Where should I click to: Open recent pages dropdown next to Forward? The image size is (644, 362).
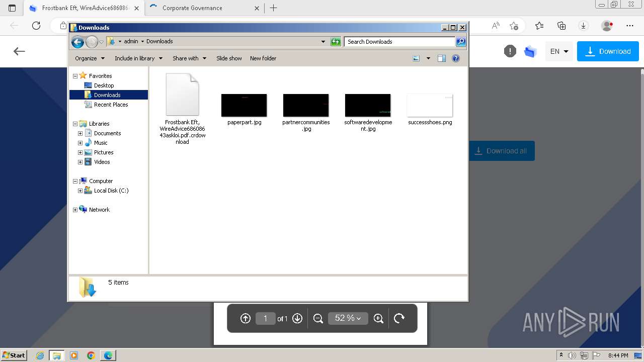102,42
